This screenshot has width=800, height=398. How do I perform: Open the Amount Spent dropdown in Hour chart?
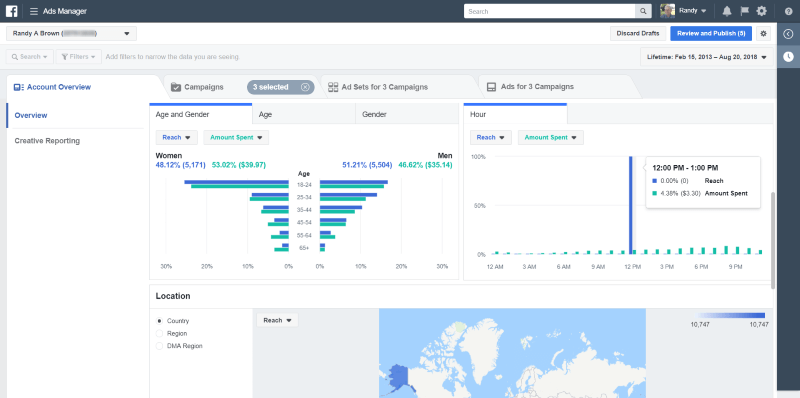click(x=551, y=137)
